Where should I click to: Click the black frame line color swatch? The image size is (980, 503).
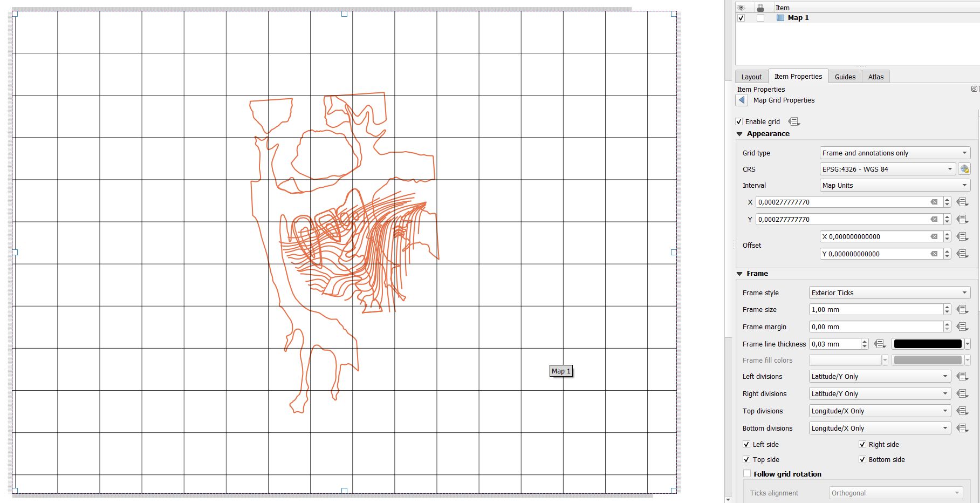[927, 343]
